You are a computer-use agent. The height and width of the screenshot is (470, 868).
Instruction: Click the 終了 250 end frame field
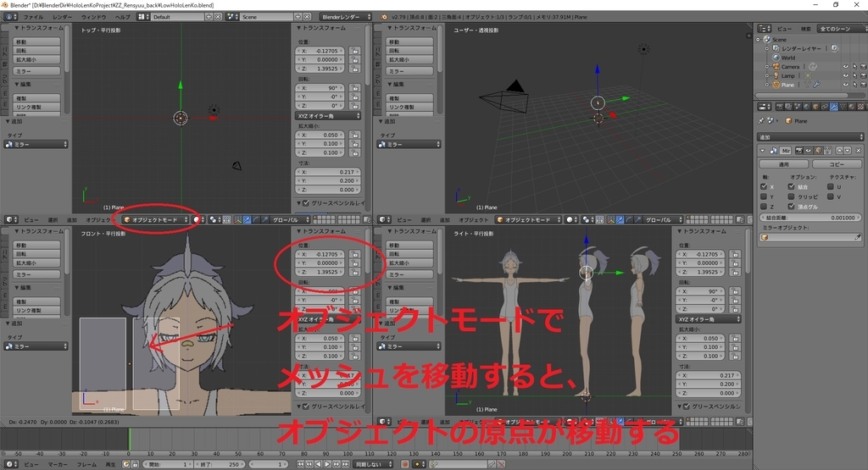[x=220, y=464]
